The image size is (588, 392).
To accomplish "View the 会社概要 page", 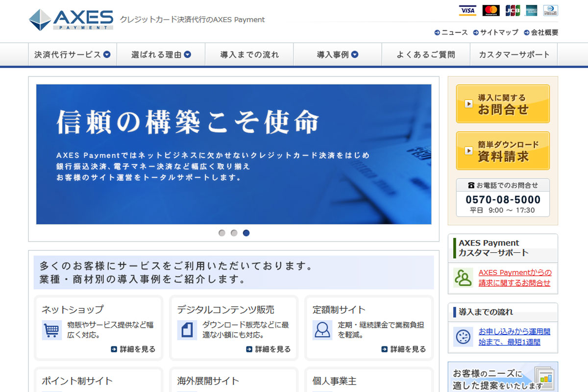I will tap(545, 33).
